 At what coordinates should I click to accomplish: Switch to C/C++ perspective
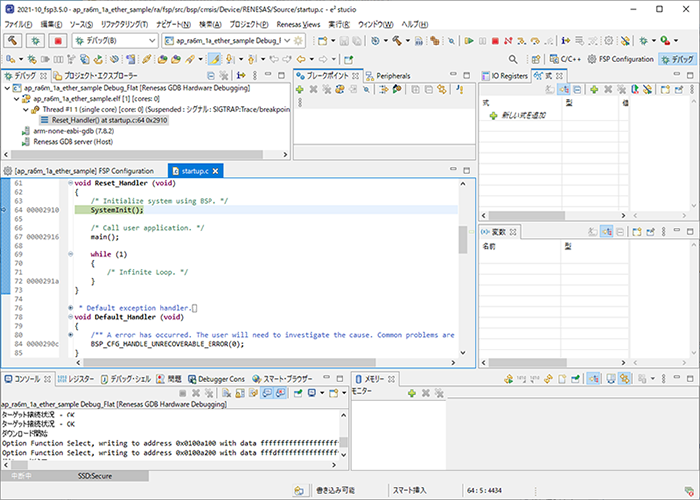[x=565, y=59]
